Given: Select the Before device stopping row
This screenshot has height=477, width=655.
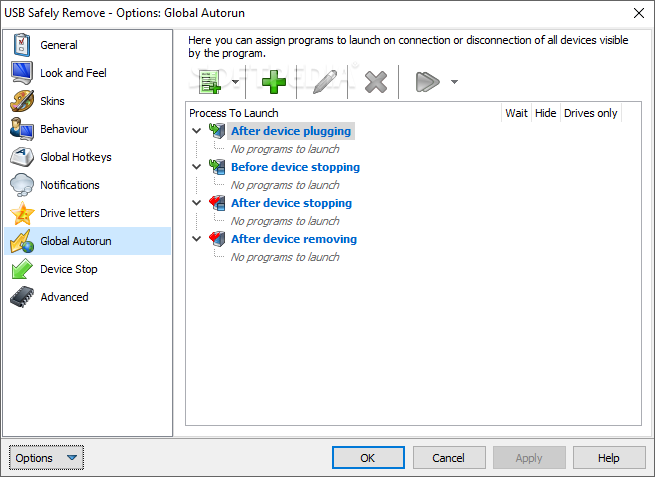Looking at the screenshot, I should pos(295,167).
